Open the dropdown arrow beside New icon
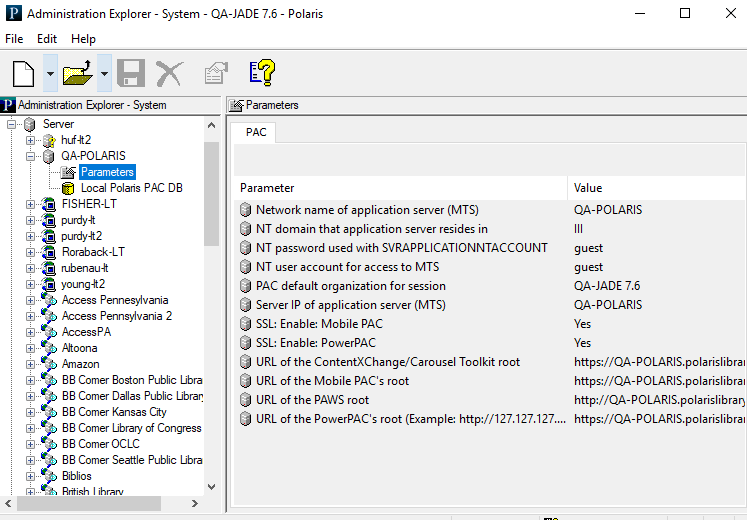Image resolution: width=747 pixels, height=520 pixels. [x=50, y=74]
